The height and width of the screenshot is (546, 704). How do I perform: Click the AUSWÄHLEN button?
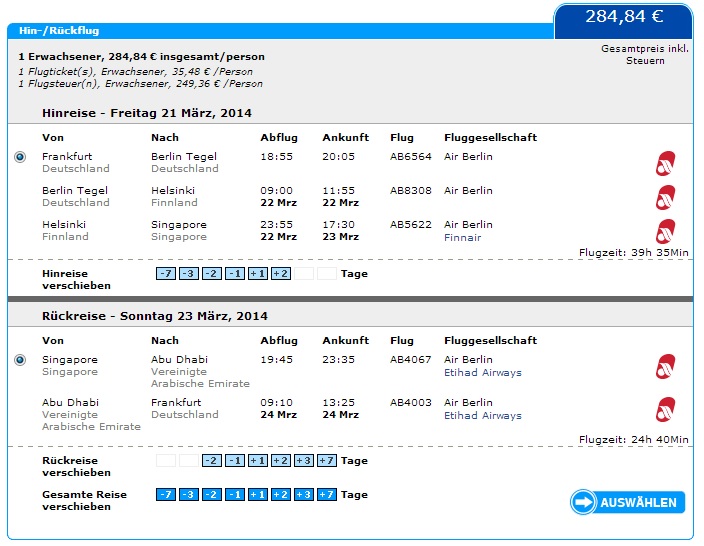(x=628, y=502)
